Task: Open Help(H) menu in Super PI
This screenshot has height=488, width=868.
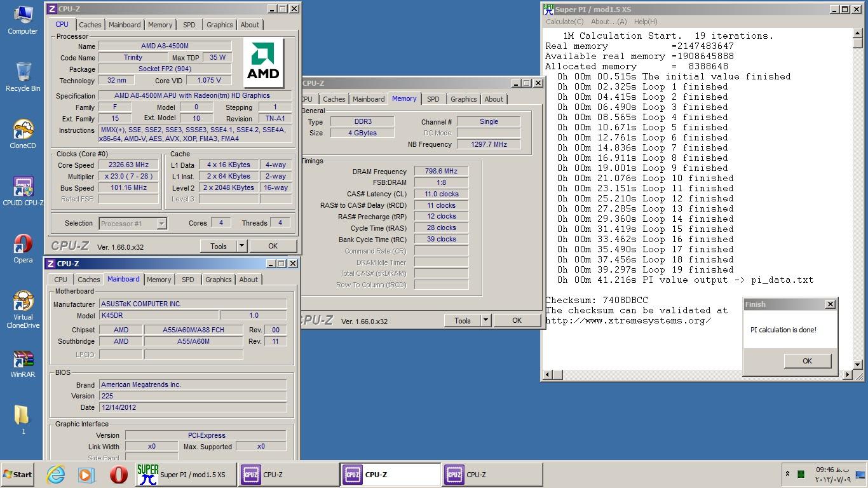Action: click(x=646, y=22)
